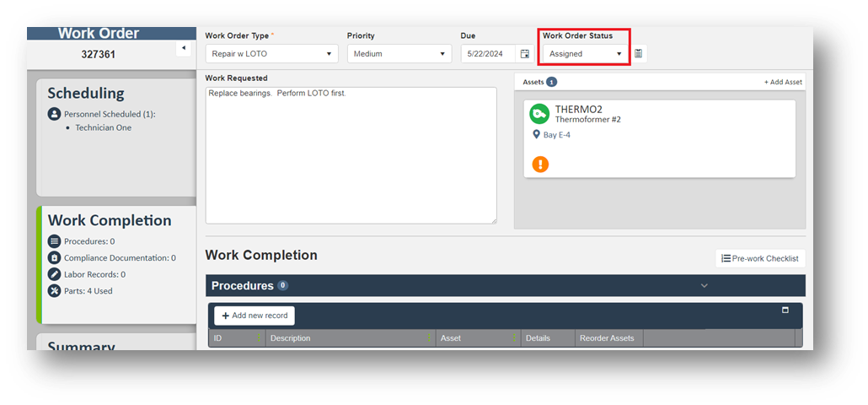The height and width of the screenshot is (405, 868).
Task: Click the orange warning alert icon
Action: point(540,164)
